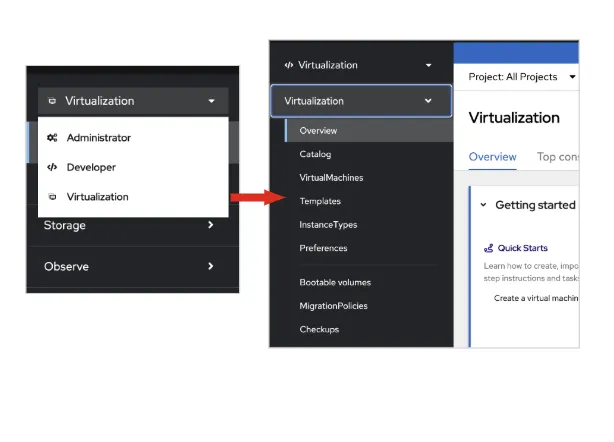Open the Project: All Projects dropdown
Screen dimensions: 614x442
point(522,77)
